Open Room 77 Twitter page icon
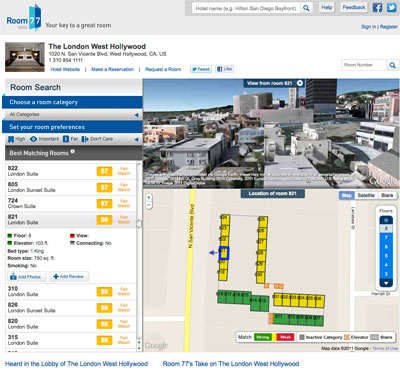This screenshot has width=400, height=370. [x=392, y=7]
